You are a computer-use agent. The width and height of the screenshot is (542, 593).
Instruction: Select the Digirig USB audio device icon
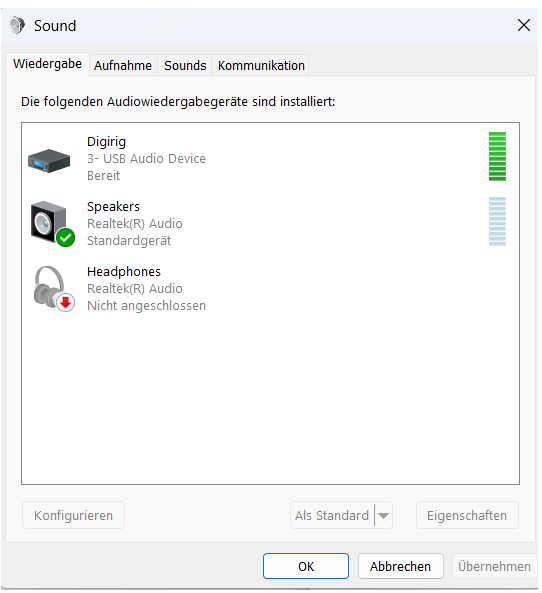(49, 161)
